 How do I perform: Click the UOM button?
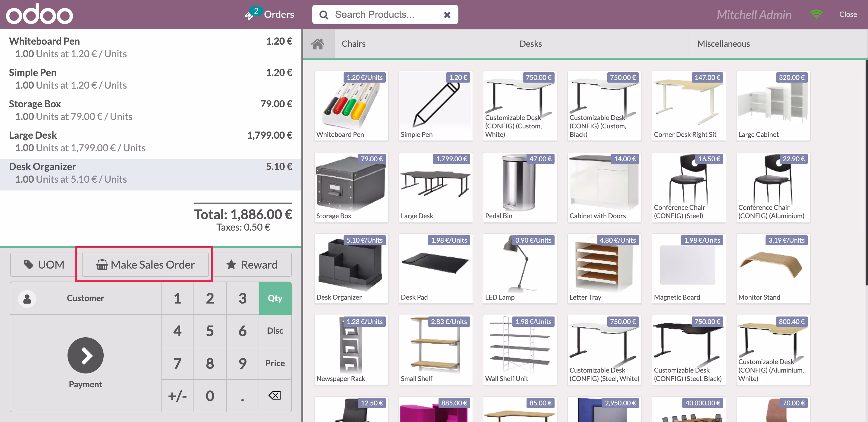[x=44, y=265]
